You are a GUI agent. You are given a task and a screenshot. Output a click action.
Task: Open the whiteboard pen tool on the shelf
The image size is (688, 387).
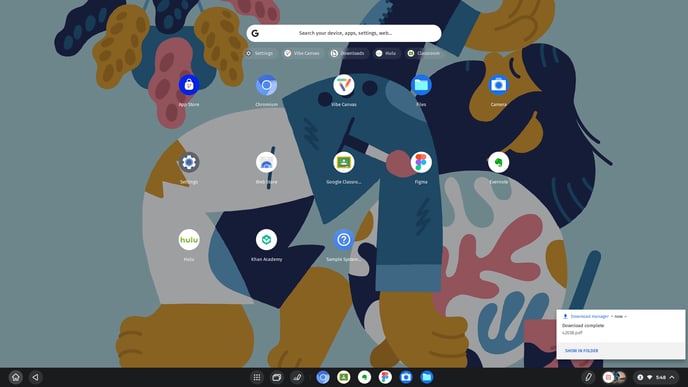coord(297,377)
